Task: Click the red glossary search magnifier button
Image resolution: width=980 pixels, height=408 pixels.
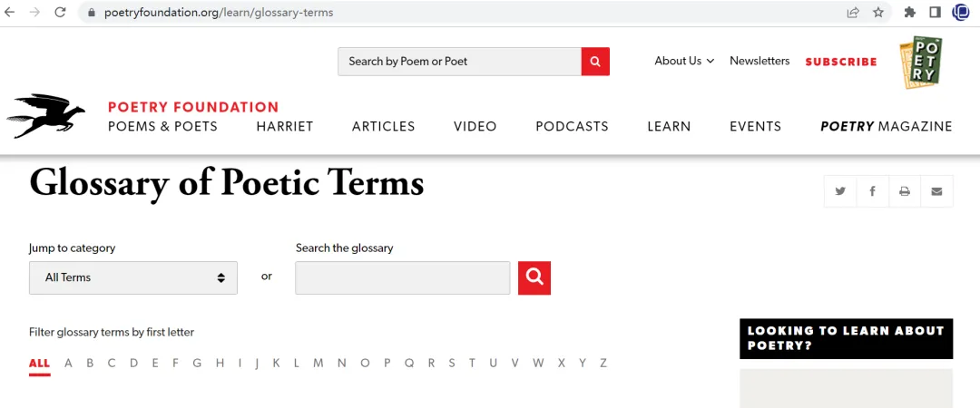Action: click(534, 277)
